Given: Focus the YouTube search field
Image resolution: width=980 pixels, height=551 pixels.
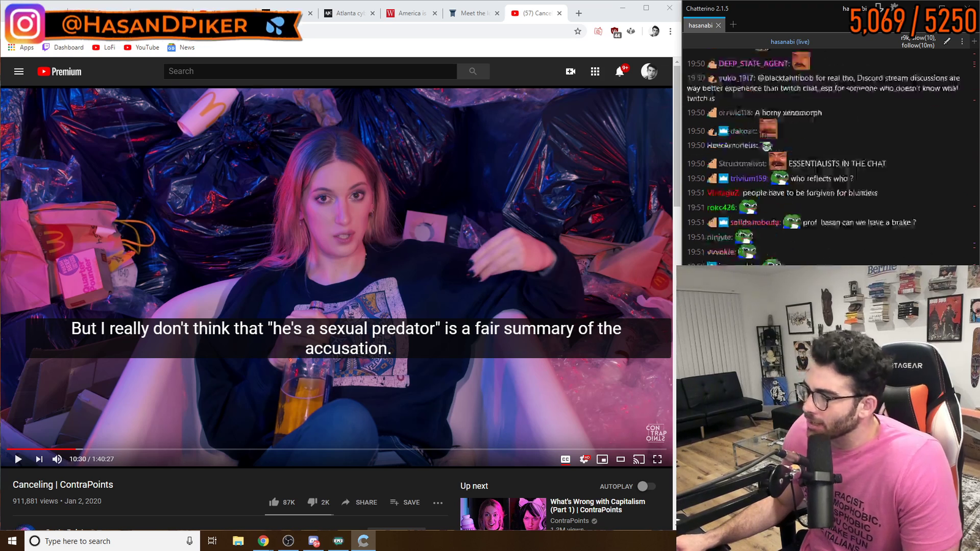Looking at the screenshot, I should point(310,72).
